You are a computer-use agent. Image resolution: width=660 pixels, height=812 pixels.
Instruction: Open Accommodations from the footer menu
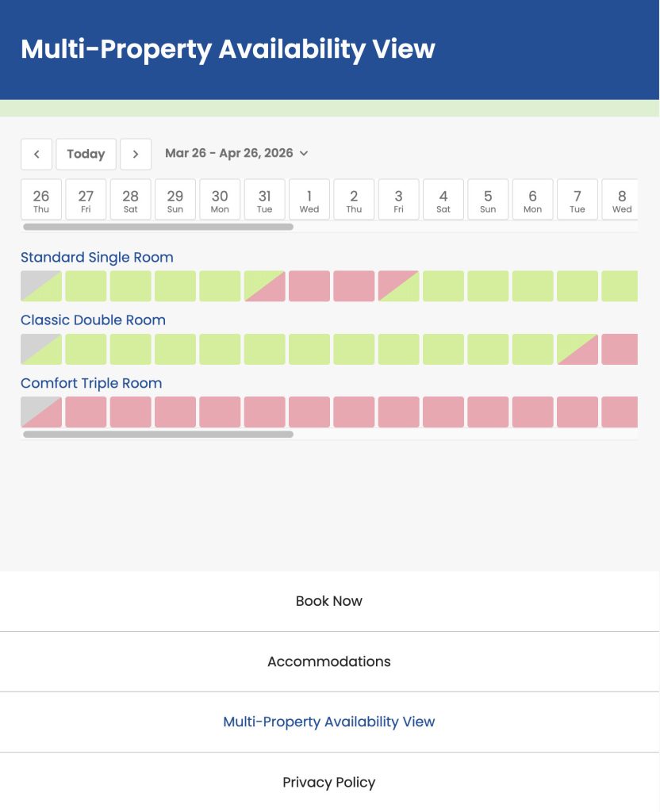point(329,661)
